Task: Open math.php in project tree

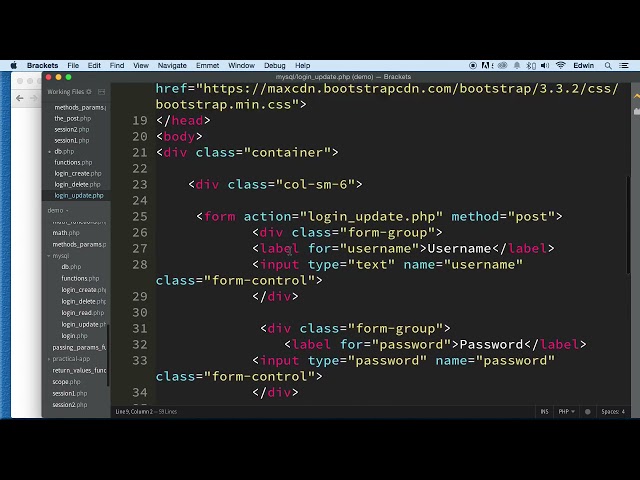Action: 66,233
